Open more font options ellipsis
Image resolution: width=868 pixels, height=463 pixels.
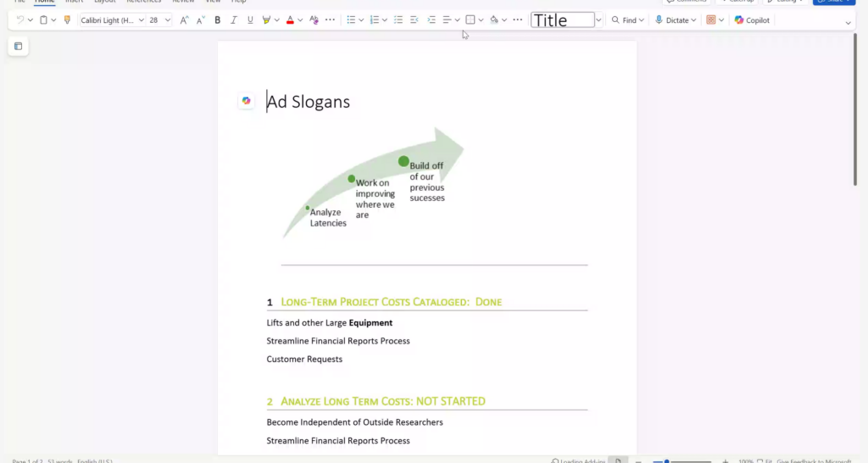[330, 20]
